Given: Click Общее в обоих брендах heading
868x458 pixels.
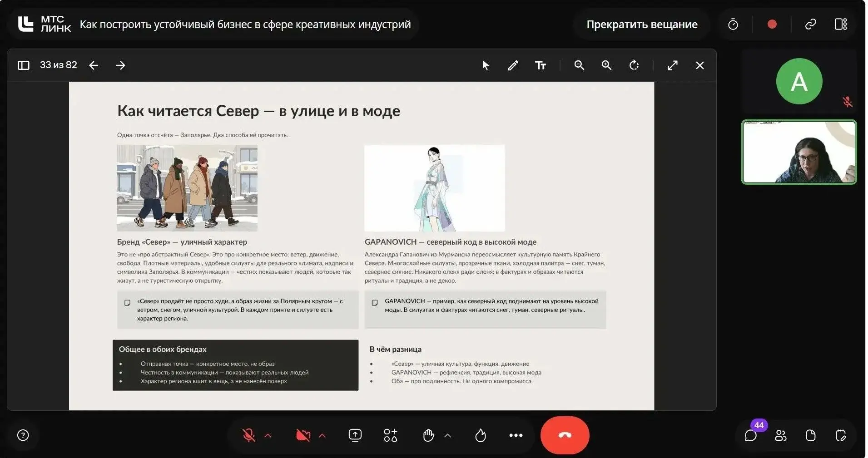Looking at the screenshot, I should coord(163,350).
